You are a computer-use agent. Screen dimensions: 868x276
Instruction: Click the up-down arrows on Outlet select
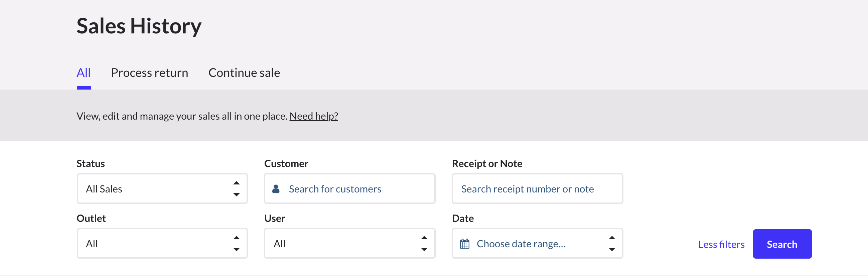click(236, 244)
